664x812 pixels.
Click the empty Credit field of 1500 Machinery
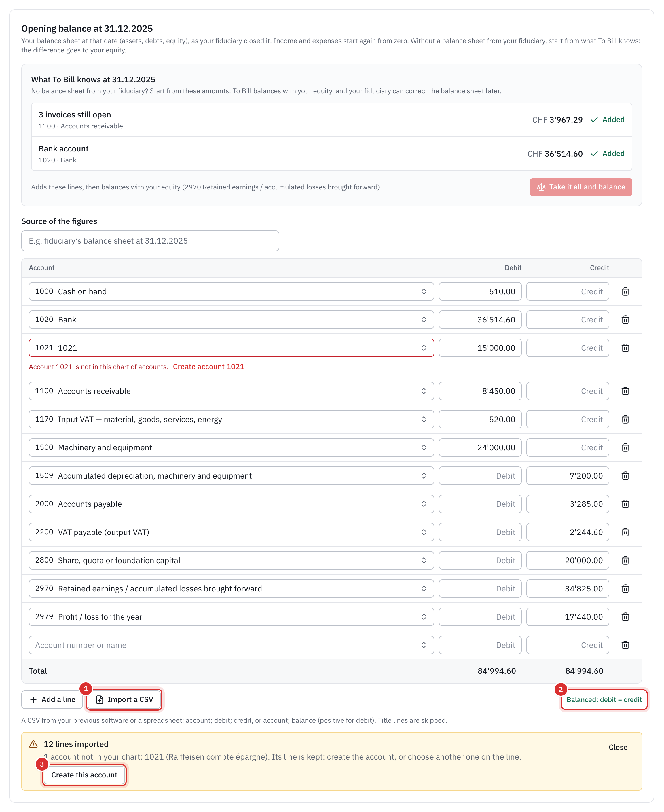(568, 447)
